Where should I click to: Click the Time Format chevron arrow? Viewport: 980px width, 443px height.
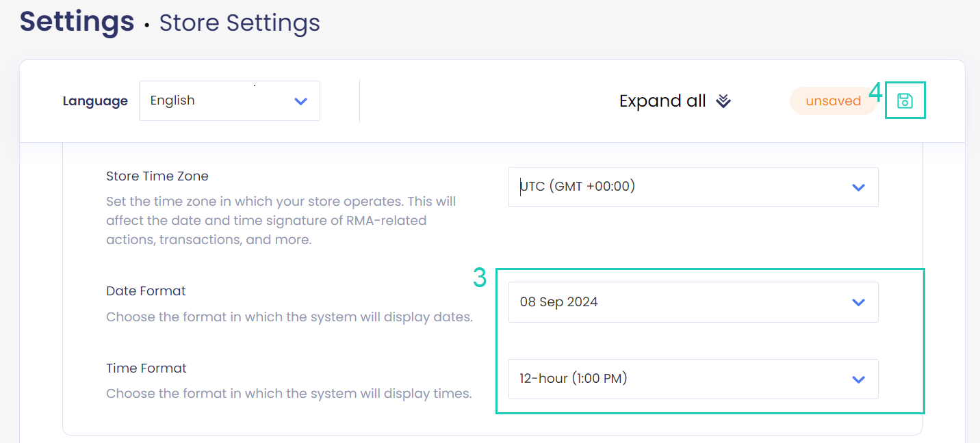tap(858, 379)
